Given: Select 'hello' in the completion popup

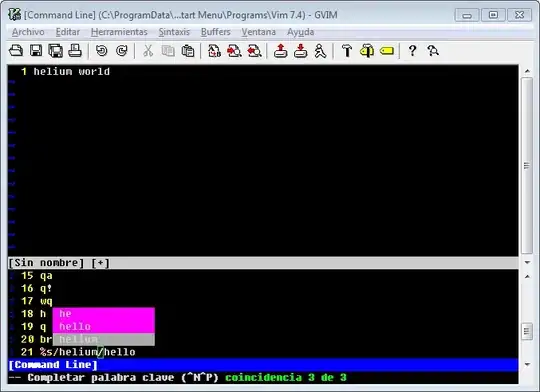Looking at the screenshot, I should coord(103,327).
